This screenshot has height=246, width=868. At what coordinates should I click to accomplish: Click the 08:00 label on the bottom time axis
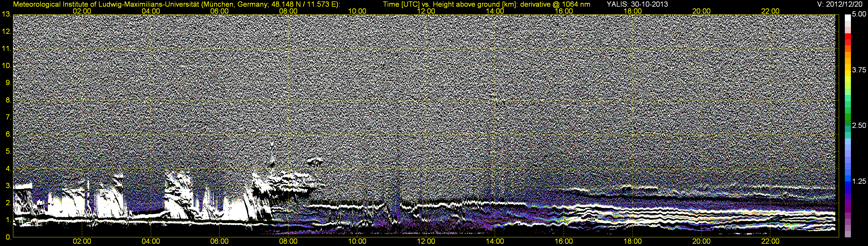[x=289, y=242]
